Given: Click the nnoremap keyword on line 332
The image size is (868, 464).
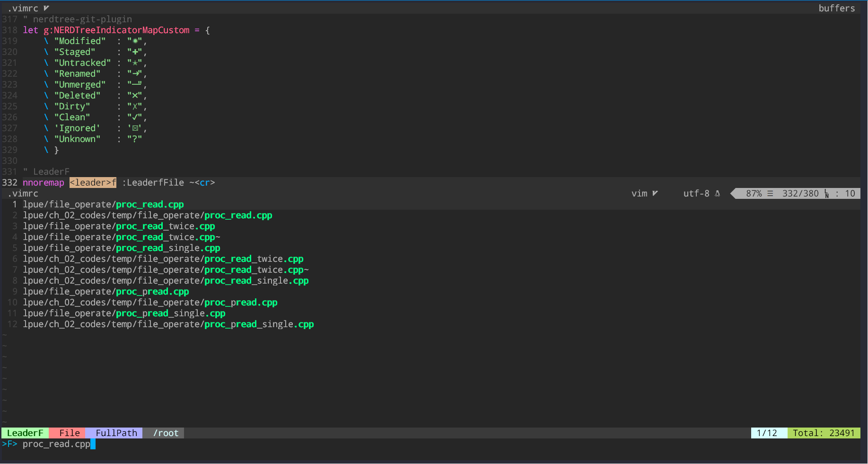Looking at the screenshot, I should [44, 182].
